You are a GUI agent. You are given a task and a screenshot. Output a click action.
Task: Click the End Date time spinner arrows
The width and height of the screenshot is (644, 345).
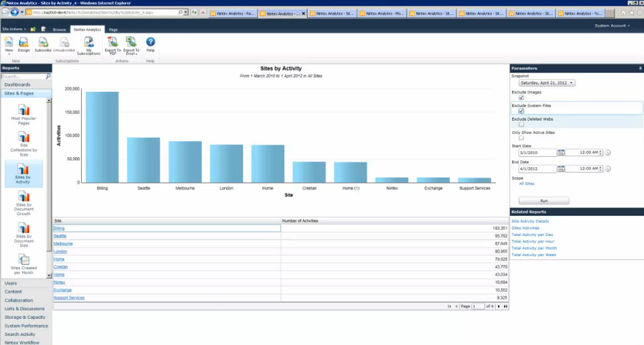click(600, 169)
